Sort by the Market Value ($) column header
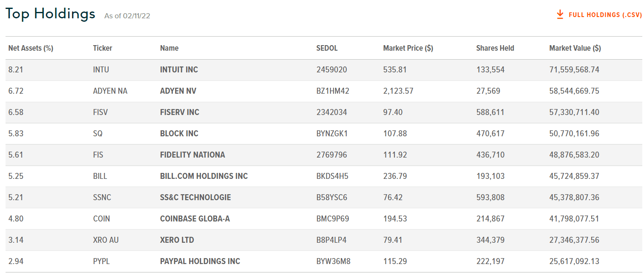Screen dimensions: 644x273 [x=575, y=48]
